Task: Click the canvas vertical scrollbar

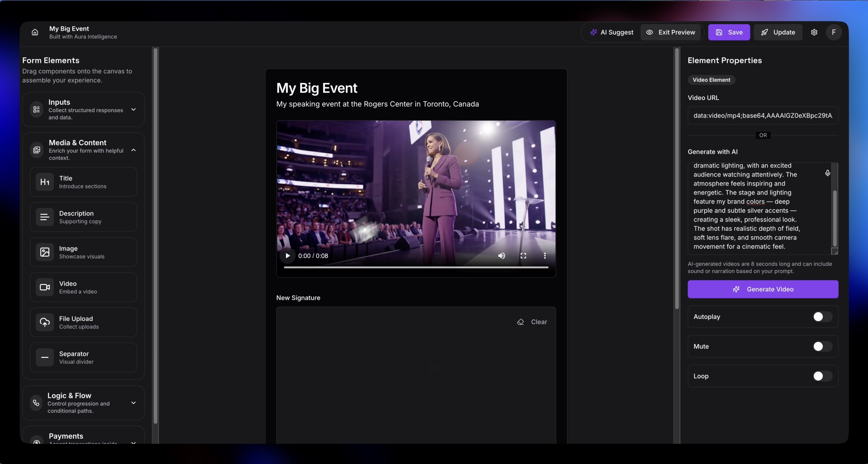Action: coord(677,179)
